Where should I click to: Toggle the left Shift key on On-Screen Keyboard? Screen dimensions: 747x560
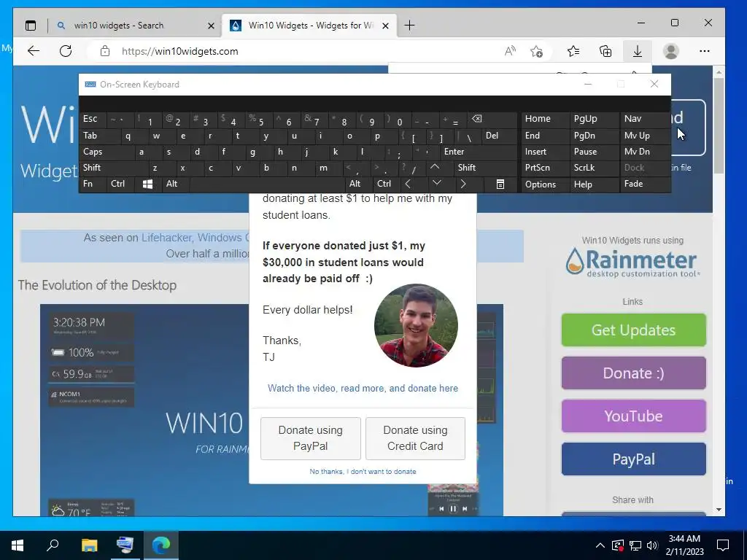114,168
